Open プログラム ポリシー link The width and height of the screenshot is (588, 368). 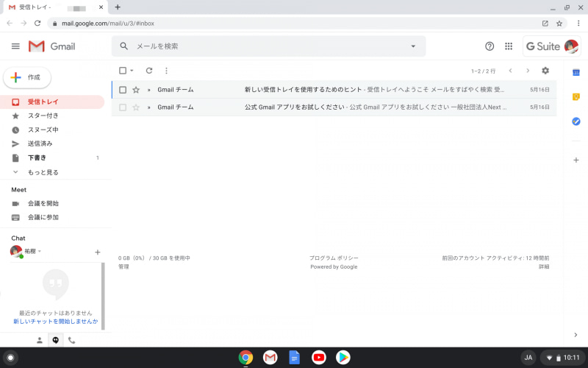(x=334, y=258)
